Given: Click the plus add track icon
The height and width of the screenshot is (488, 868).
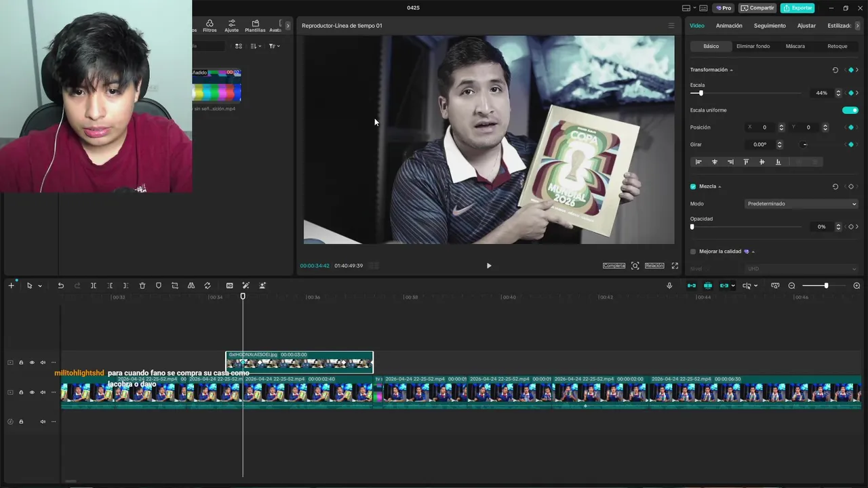Looking at the screenshot, I should (11, 286).
